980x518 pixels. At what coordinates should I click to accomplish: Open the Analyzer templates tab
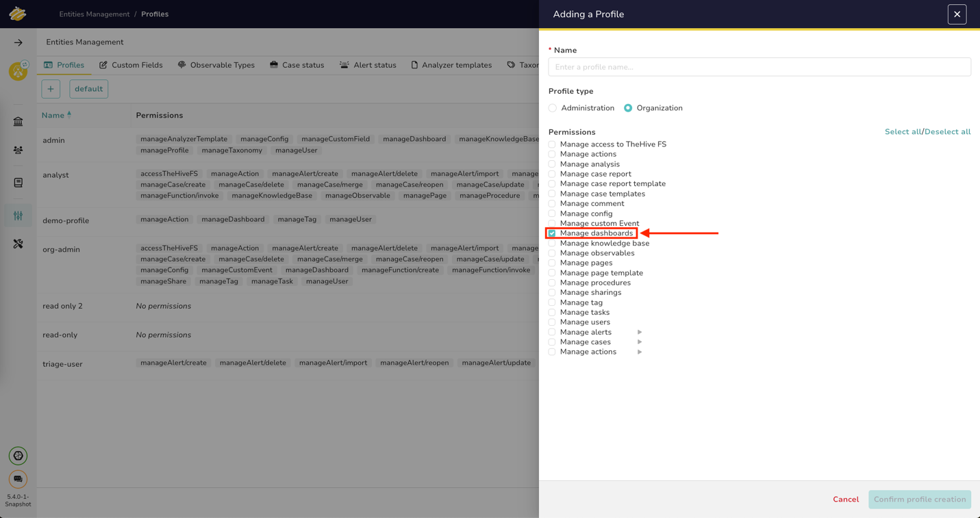[x=451, y=64]
